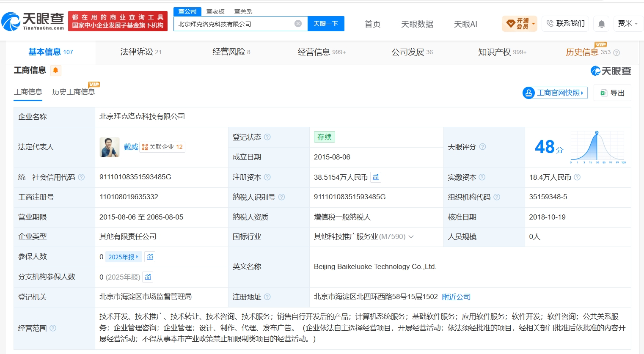This screenshot has width=644, height=354.
Task: Click the Tianyancha logo
Action: click(33, 21)
